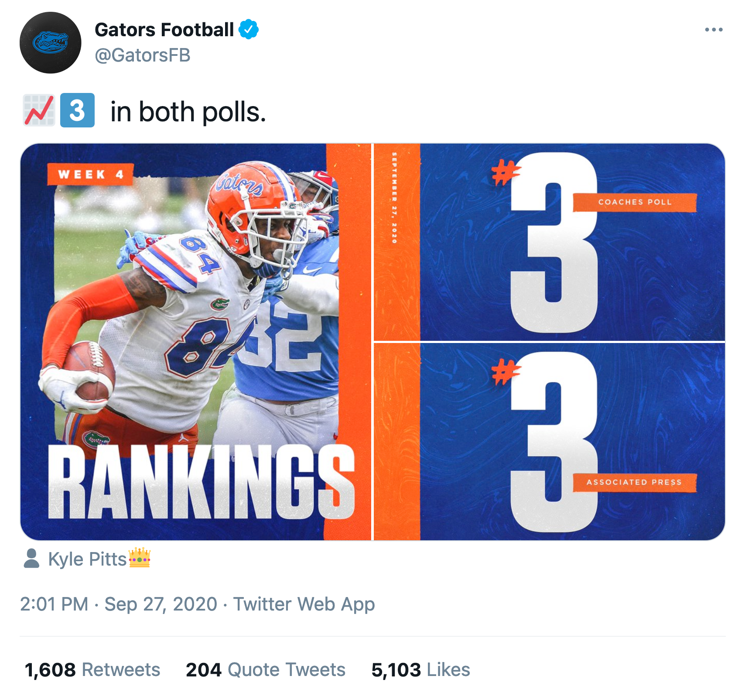Open the three-dot more options menu
Viewport: 745px width, 700px height.
coord(714,30)
